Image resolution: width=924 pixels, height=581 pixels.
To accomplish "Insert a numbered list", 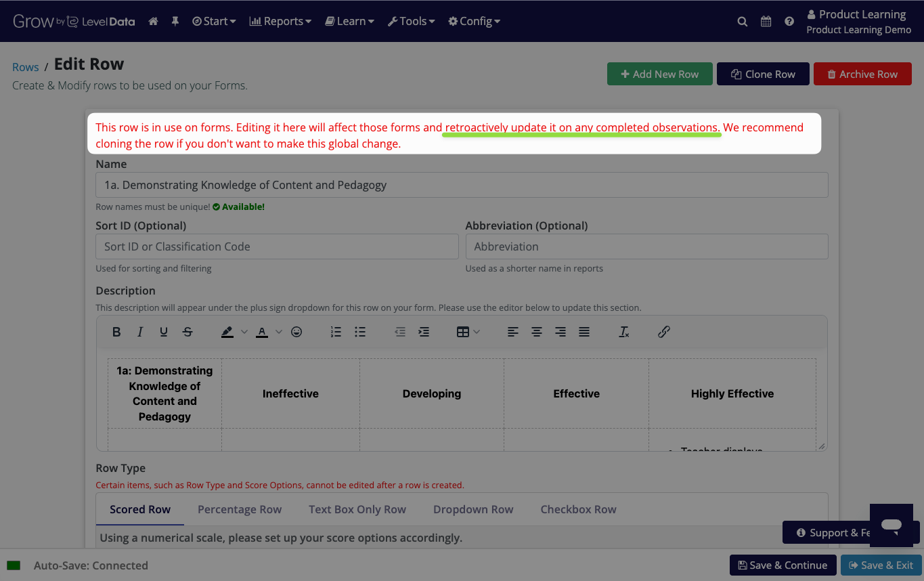I will click(336, 332).
